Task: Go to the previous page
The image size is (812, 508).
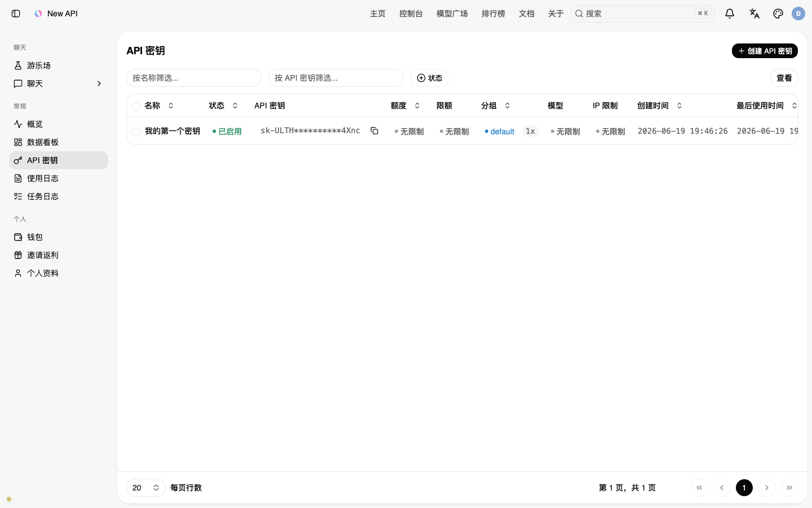Action: (722, 488)
